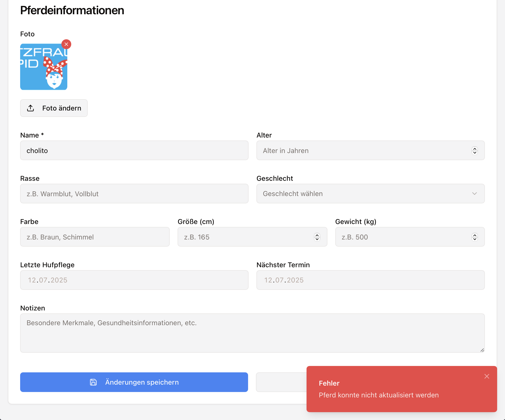Dismiss the Fehler error notification
Screen dimensions: 505x420
click(x=487, y=376)
